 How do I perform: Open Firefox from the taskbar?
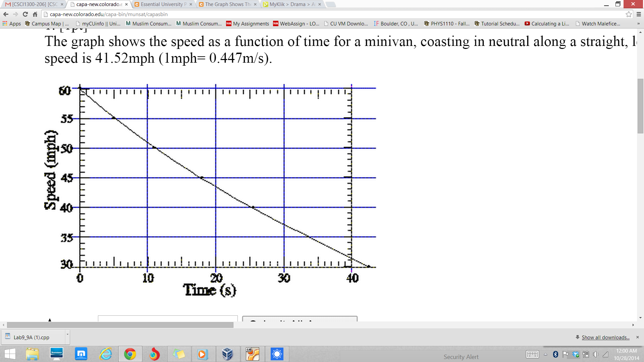tap(155, 354)
